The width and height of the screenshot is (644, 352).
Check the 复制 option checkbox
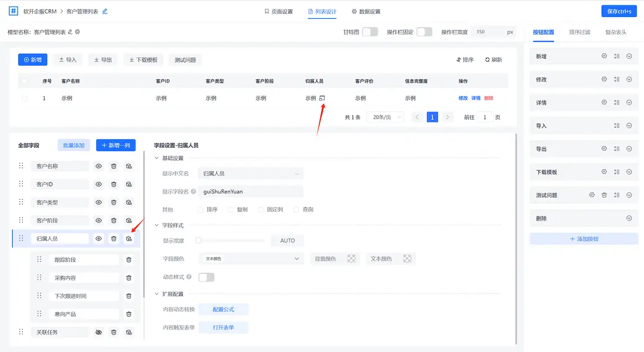[x=231, y=209]
